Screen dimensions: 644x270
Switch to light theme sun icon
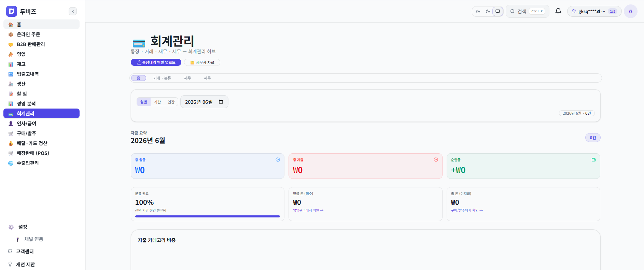[478, 11]
